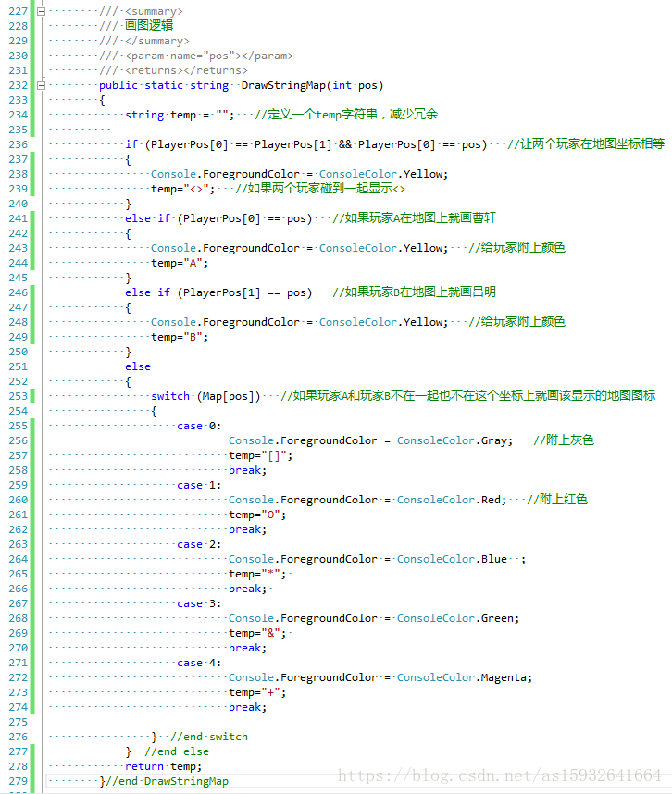Click the standalone 'else' keyword on line 251

[138, 366]
